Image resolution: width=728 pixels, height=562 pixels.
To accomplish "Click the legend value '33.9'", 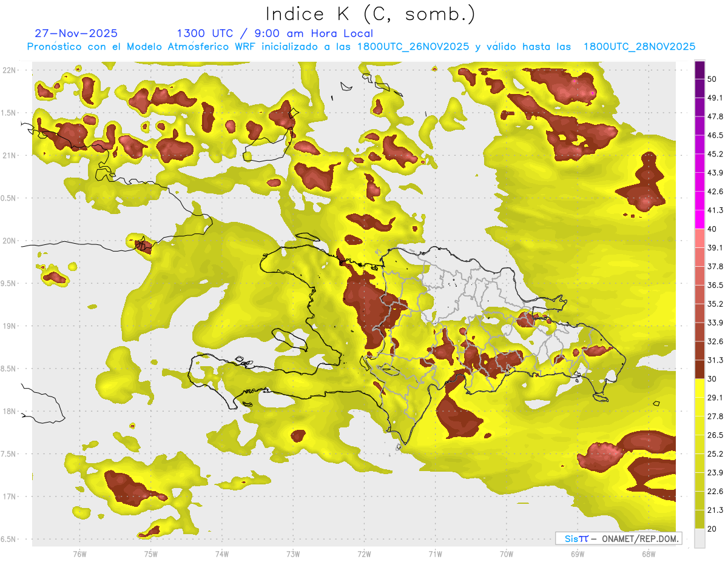I will [x=715, y=323].
